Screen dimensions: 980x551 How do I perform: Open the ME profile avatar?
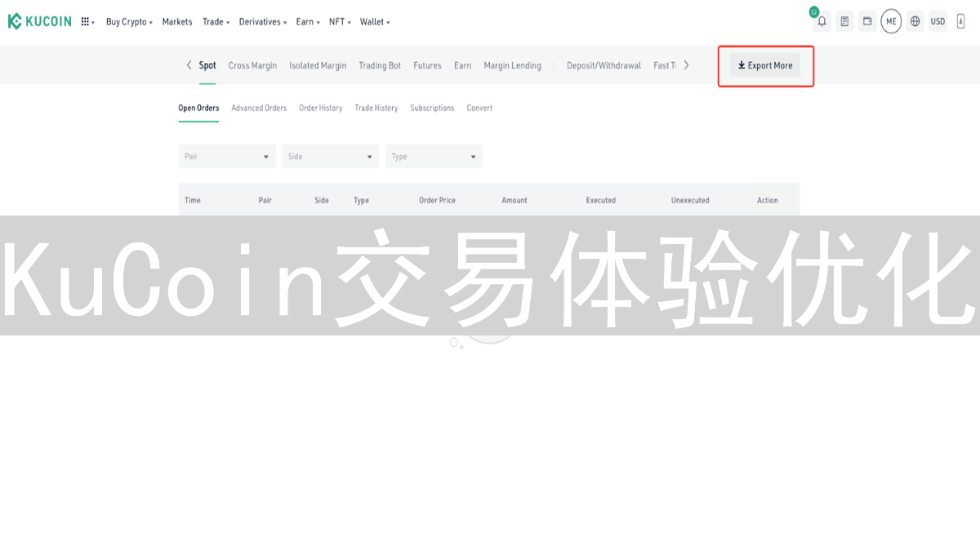[891, 21]
